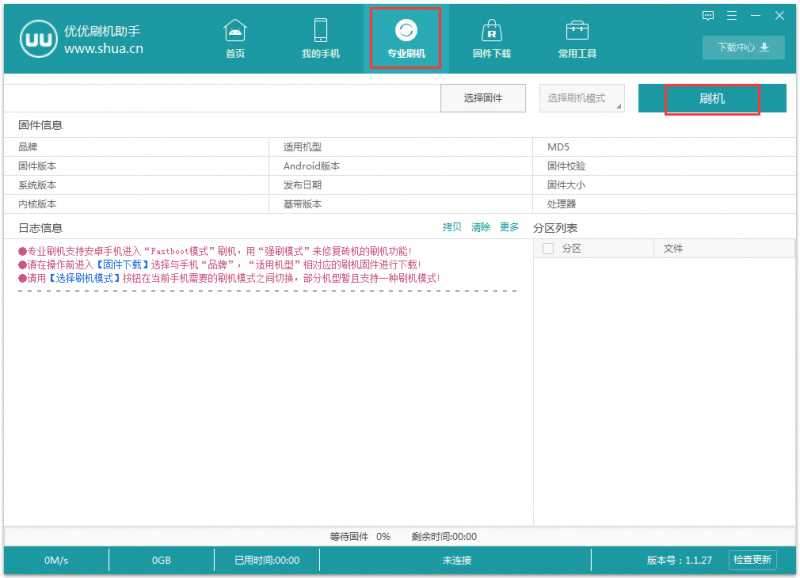Screen dimensions: 800x578
Task: Click the UU shua.cn logo
Action: [x=40, y=37]
